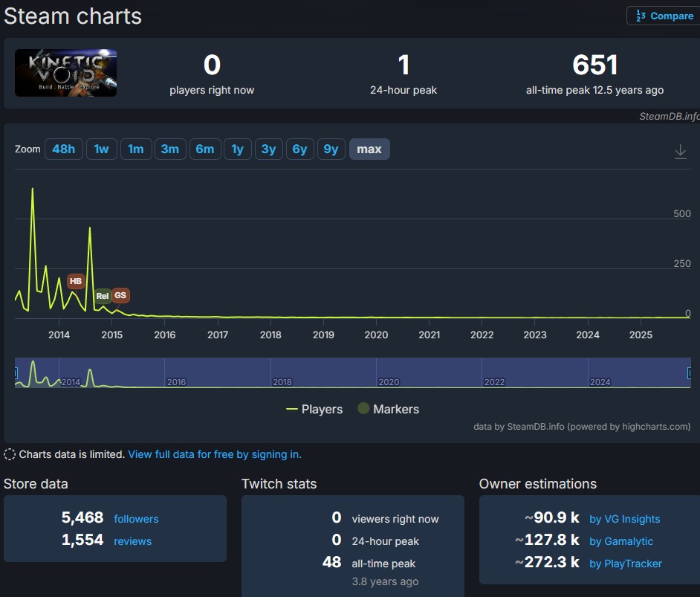Click the ~272.3 k owner estimate
The width and height of the screenshot is (700, 597).
548,562
